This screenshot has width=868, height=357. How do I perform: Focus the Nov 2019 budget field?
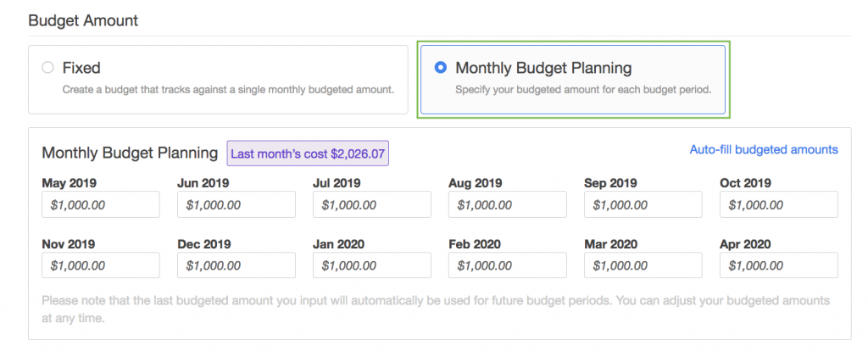tap(101, 265)
